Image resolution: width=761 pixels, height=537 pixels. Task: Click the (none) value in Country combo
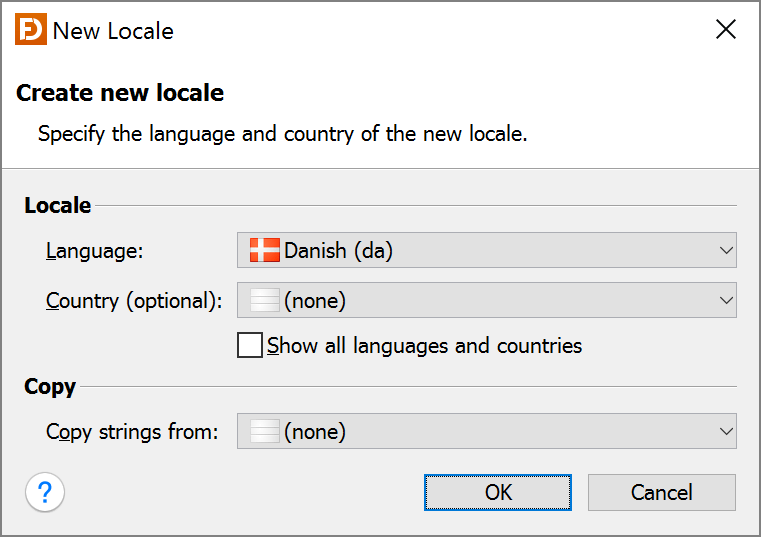coord(315,301)
